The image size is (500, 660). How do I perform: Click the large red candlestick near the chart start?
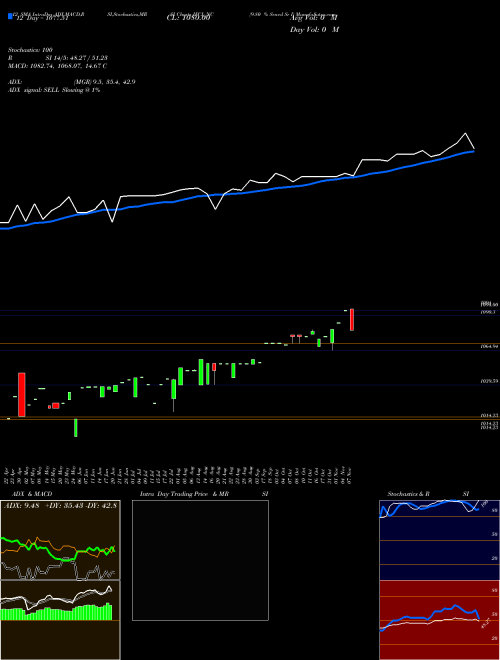21,394
